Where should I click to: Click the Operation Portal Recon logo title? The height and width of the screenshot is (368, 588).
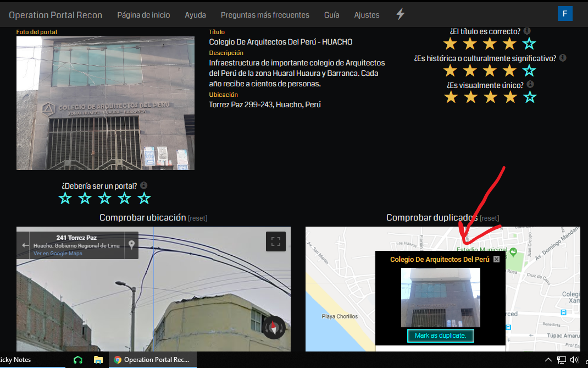tap(56, 15)
